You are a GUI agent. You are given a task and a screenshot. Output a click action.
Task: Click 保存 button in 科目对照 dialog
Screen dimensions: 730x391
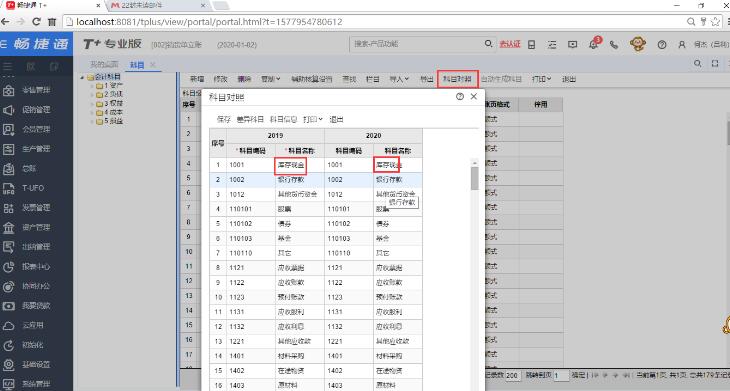tap(223, 120)
